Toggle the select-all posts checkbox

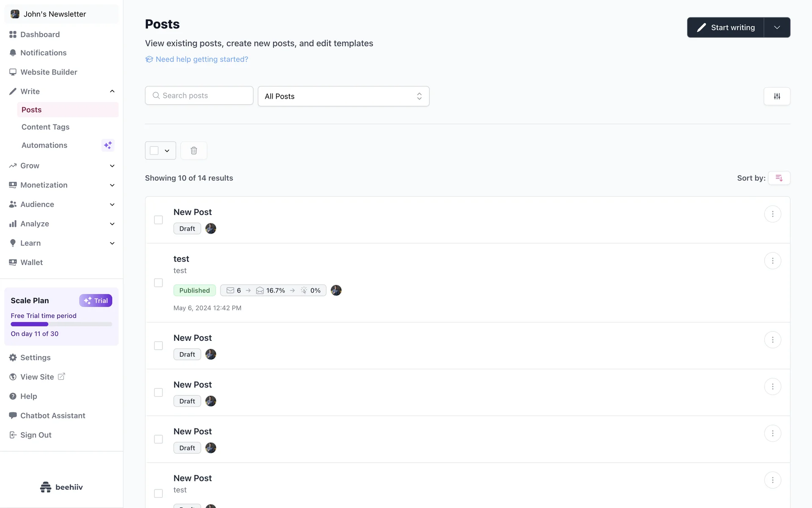(154, 151)
